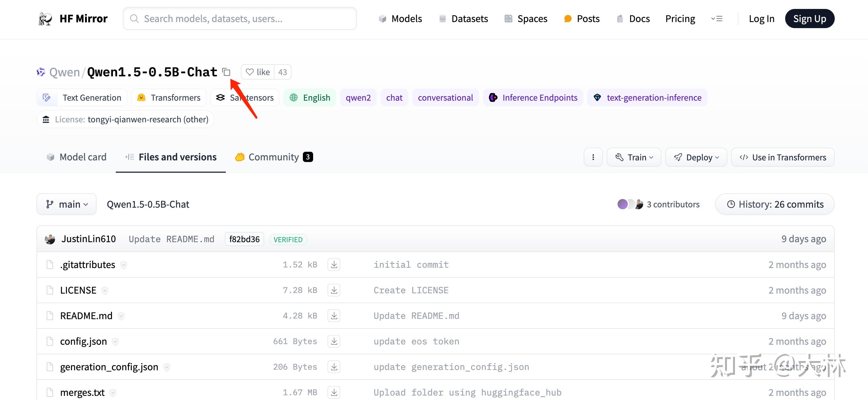Open the Deploy dropdown
The height and width of the screenshot is (400, 868).
(696, 157)
